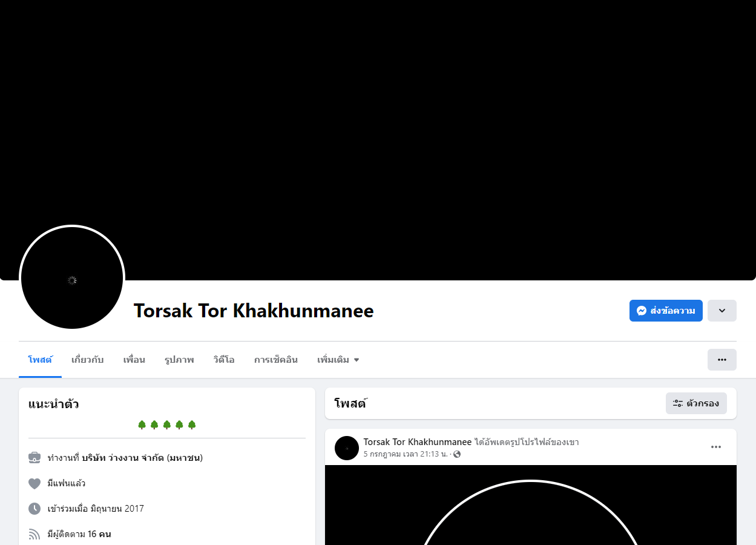Click the briefcase work icon
This screenshot has height=545, width=756.
[35, 458]
